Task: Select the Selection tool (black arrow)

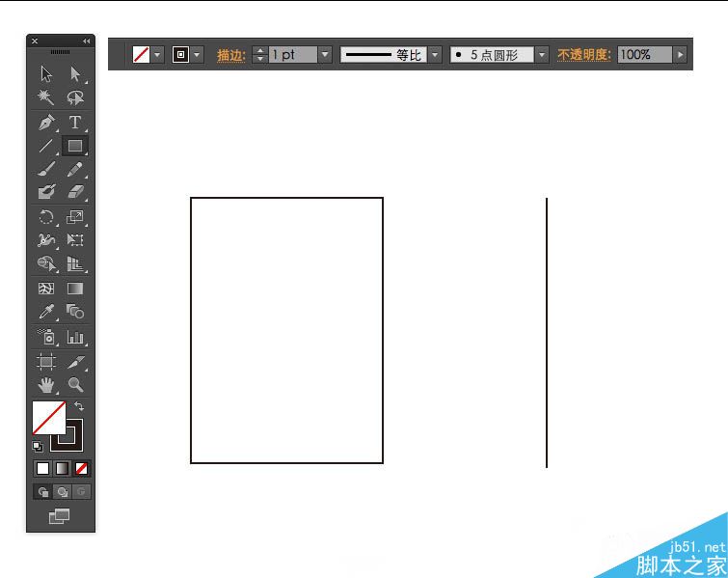Action: pos(46,74)
